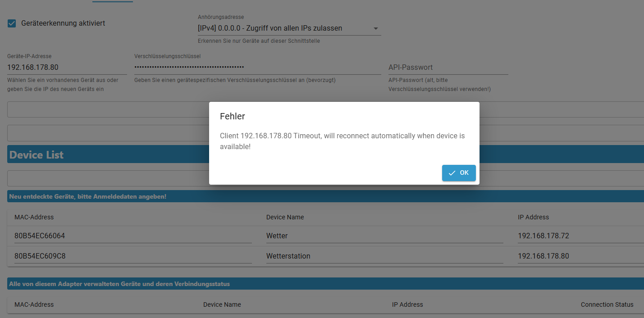Click the Wetter device name field

[384, 236]
